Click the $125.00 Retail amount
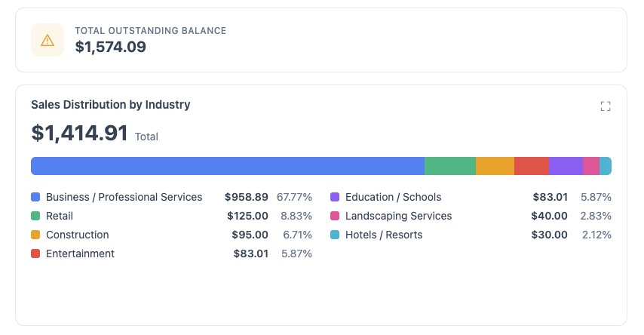The width and height of the screenshot is (644, 335). pos(247,217)
